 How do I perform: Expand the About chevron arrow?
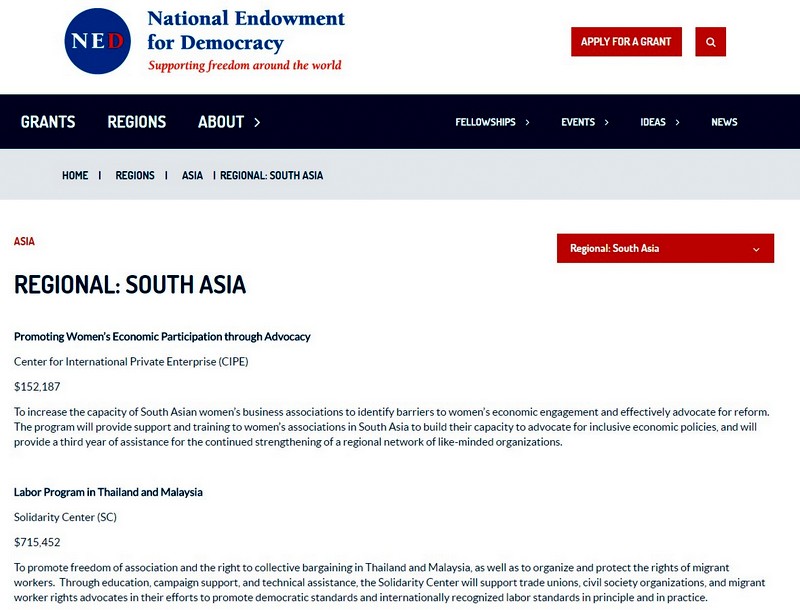point(257,122)
